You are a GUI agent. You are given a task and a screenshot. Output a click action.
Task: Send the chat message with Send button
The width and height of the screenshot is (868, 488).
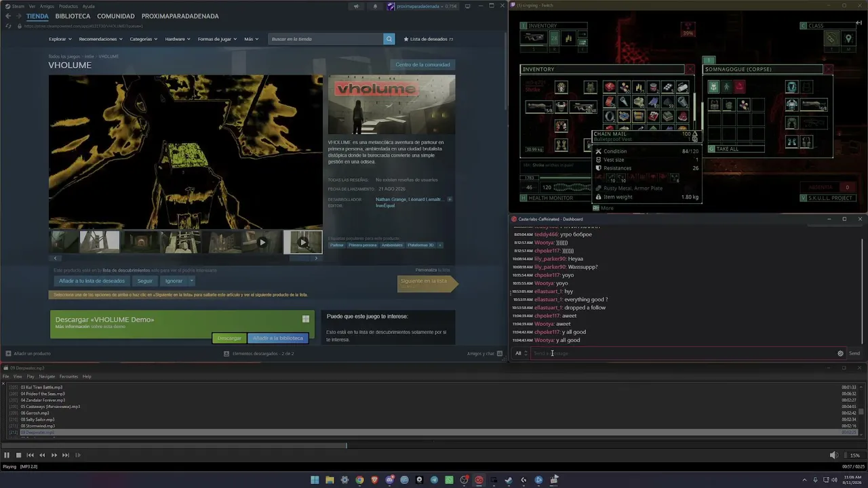tap(854, 353)
